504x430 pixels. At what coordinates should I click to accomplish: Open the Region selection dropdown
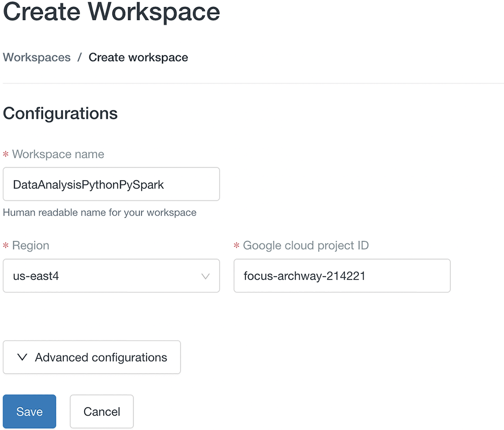coord(111,276)
